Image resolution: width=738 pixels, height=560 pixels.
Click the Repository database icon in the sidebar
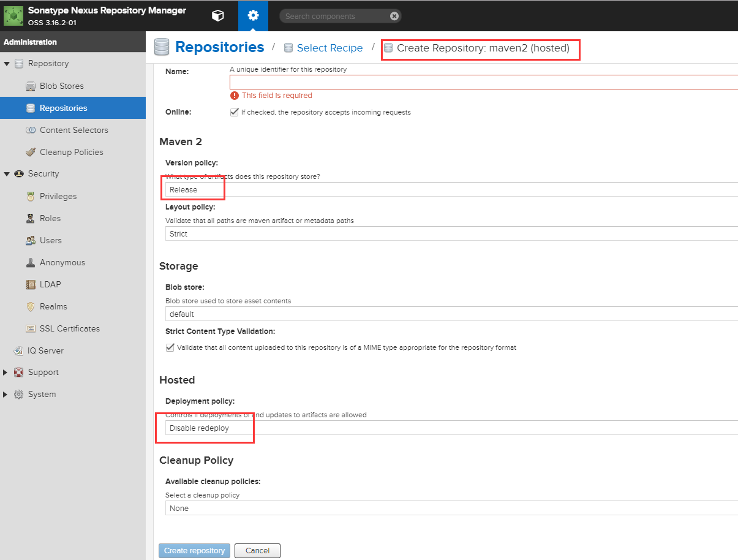(x=19, y=64)
